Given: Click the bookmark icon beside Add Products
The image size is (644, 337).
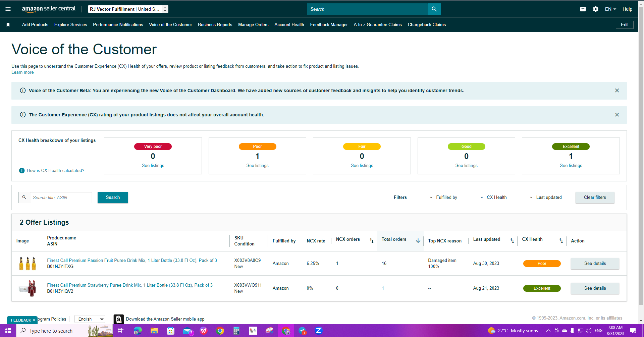Looking at the screenshot, I should [x=8, y=25].
